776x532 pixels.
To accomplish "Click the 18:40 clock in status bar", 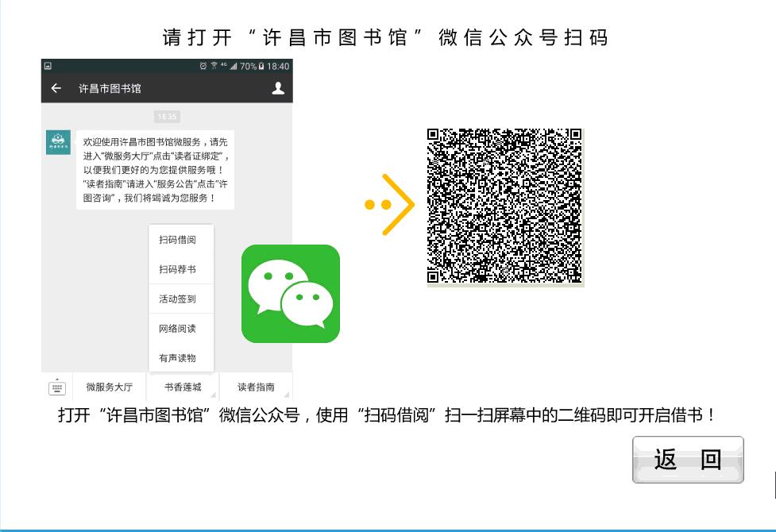I will pyautogui.click(x=278, y=67).
